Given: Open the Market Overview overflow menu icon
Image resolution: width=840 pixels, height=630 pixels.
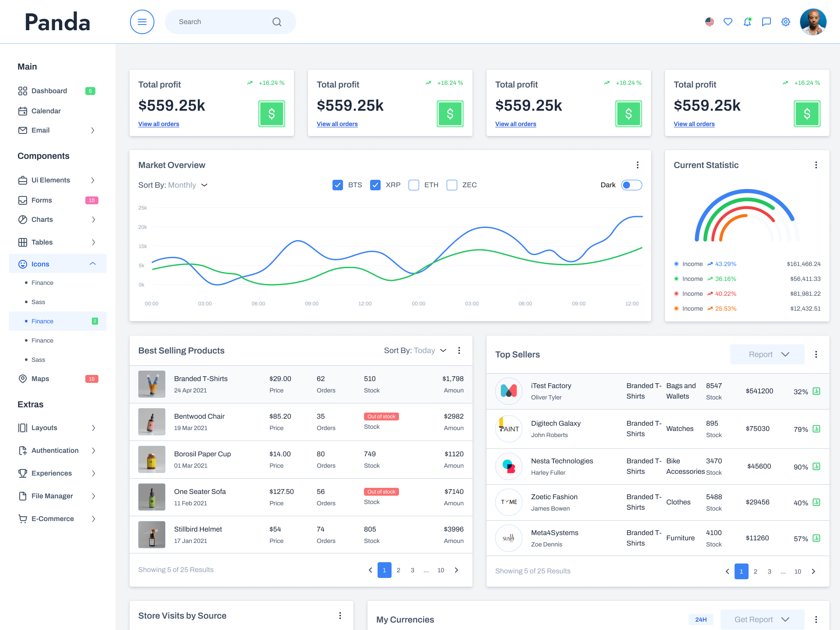Looking at the screenshot, I should (637, 165).
